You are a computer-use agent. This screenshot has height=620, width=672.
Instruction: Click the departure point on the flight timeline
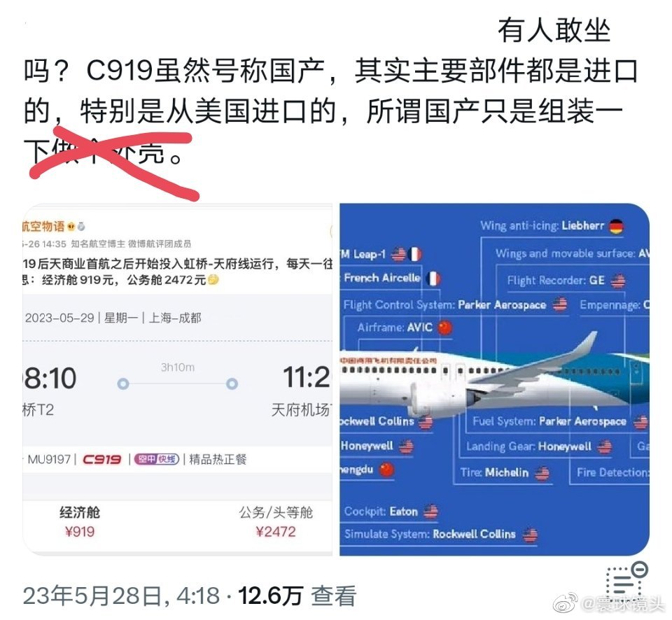point(123,383)
